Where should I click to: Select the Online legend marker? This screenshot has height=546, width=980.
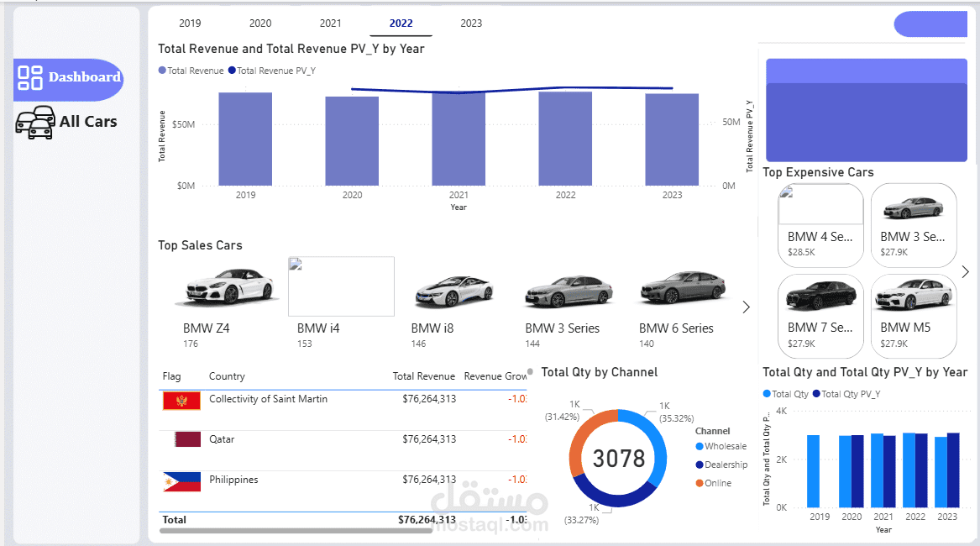coord(700,483)
